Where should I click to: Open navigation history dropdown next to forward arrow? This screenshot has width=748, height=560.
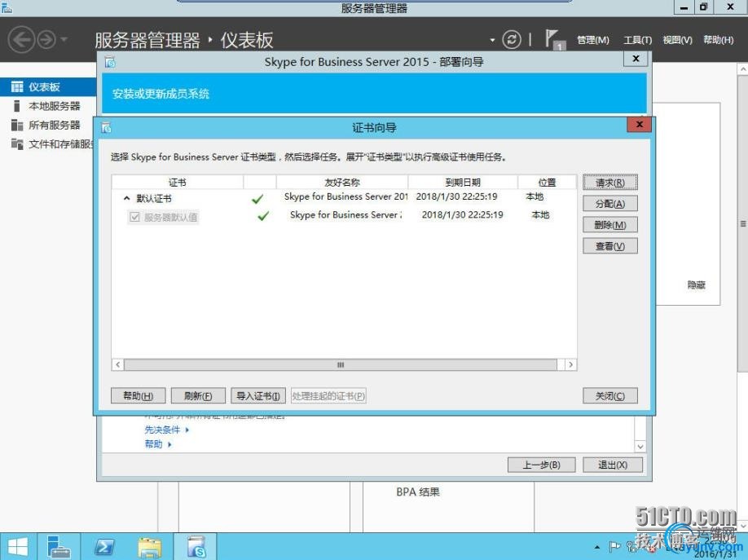(x=64, y=39)
